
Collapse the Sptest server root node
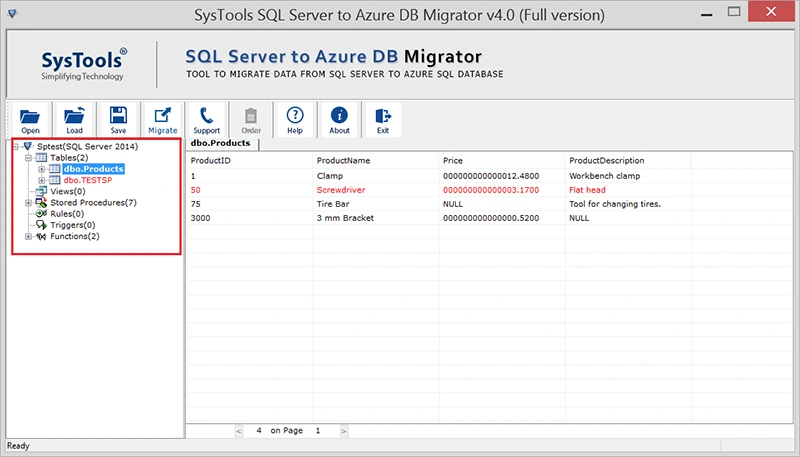(17, 147)
